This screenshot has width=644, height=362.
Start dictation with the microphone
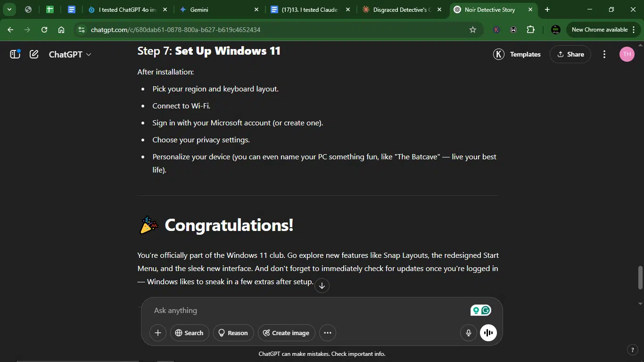(x=468, y=333)
